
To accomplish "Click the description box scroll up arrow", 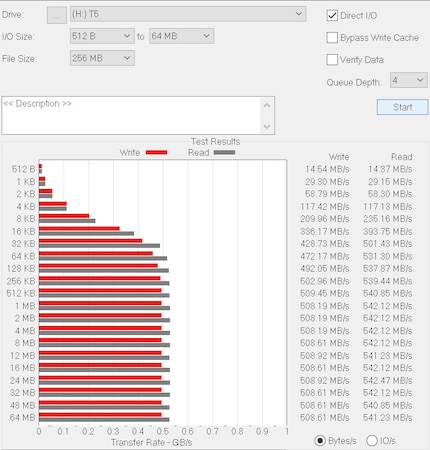I will pyautogui.click(x=267, y=106).
